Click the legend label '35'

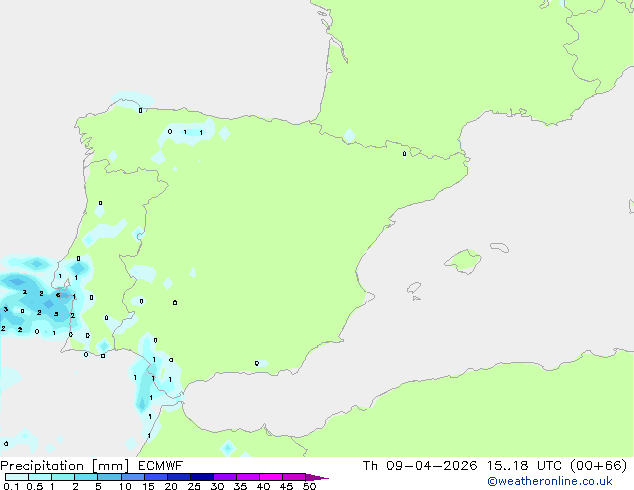[240, 486]
